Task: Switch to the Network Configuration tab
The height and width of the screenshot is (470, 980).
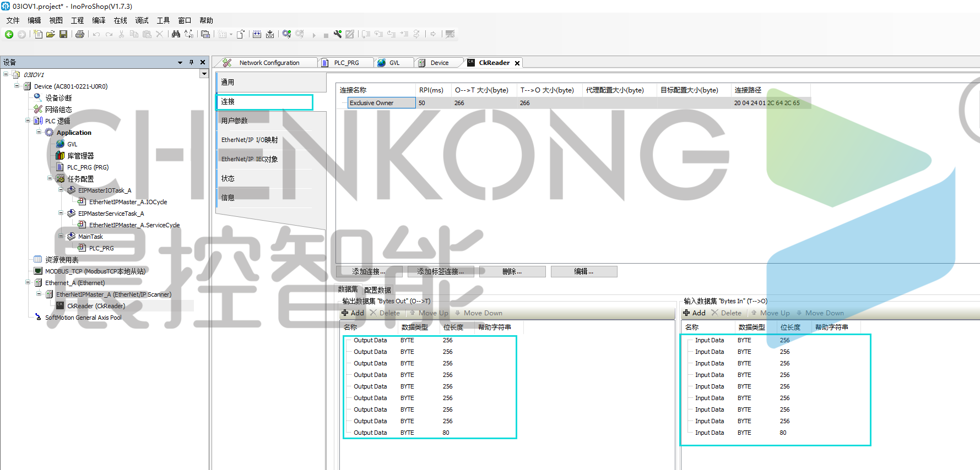Action: 269,63
